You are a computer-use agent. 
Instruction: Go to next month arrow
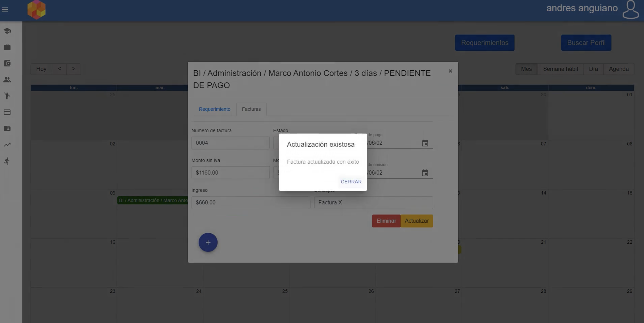[x=74, y=69]
